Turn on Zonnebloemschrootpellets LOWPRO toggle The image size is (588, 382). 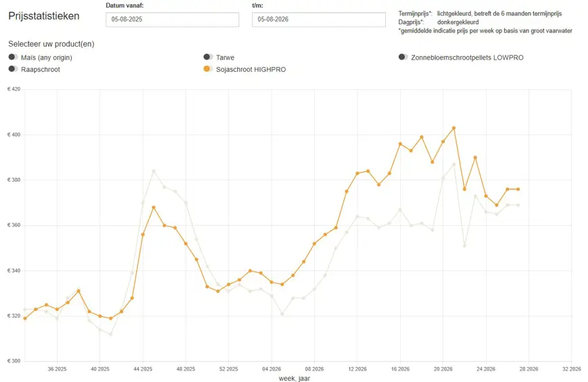point(403,57)
